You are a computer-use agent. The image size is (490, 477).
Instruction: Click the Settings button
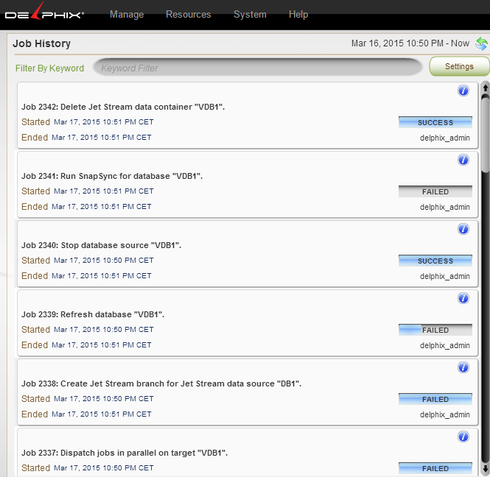point(459,66)
